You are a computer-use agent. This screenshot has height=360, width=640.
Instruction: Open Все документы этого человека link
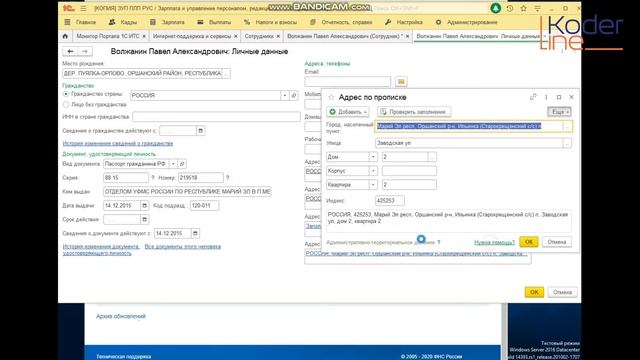(x=183, y=247)
